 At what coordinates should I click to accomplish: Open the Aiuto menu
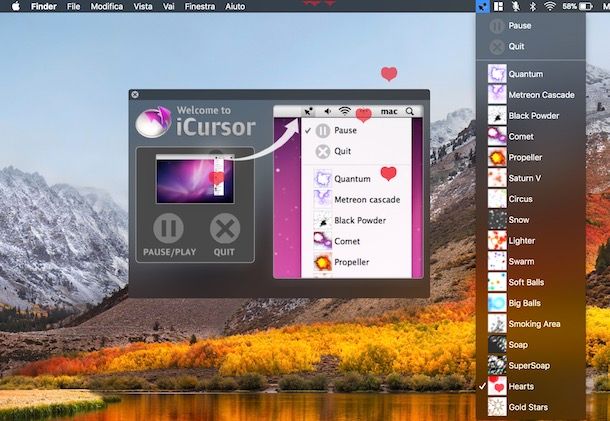[235, 6]
